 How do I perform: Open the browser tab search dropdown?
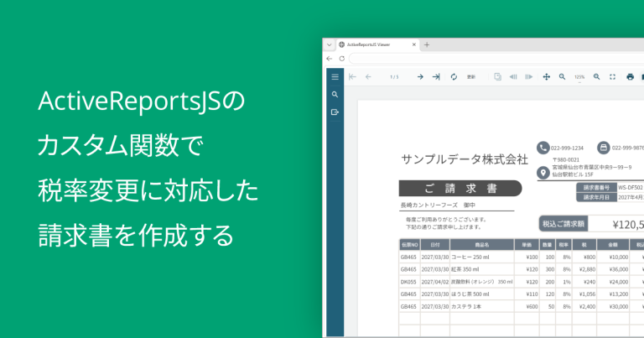[329, 44]
